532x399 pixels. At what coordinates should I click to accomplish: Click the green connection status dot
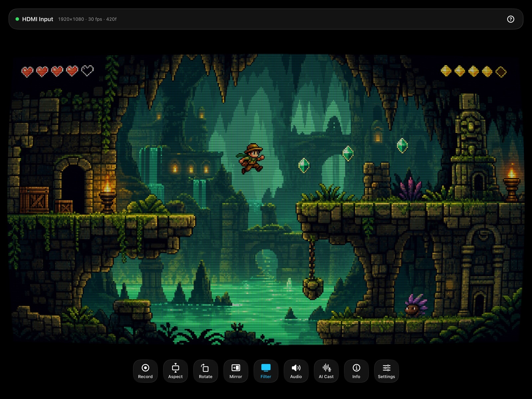(17, 19)
